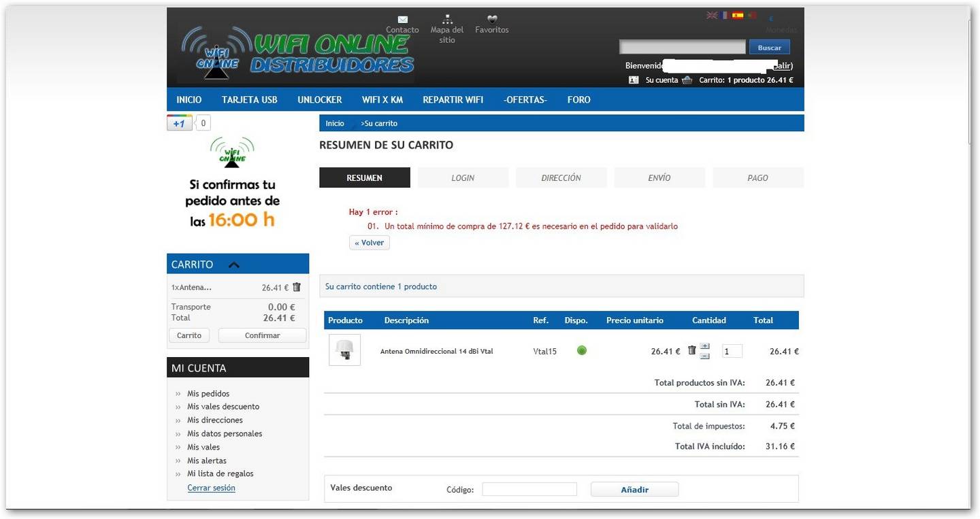The image size is (980, 519).
Task: Click the antenna product thumbnail
Action: click(345, 350)
